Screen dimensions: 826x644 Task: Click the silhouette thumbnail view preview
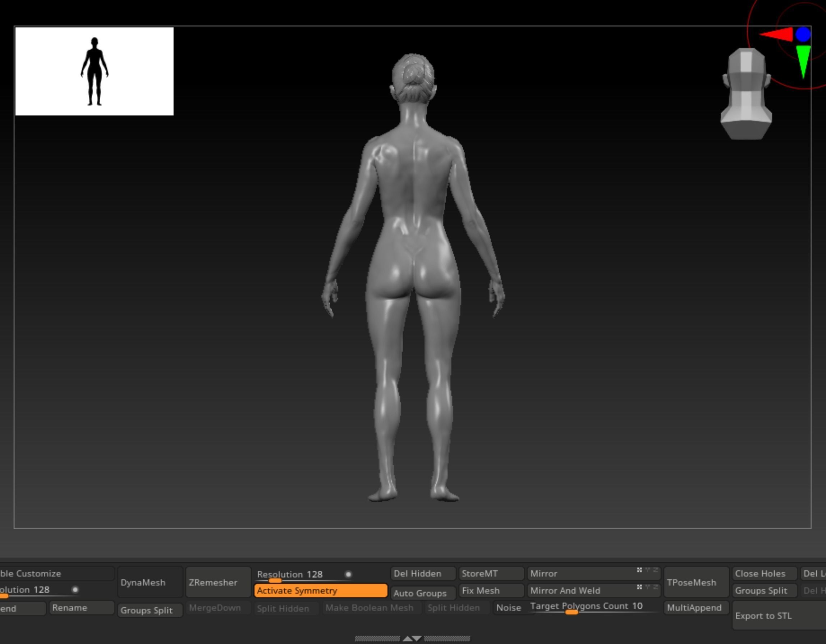(x=95, y=71)
